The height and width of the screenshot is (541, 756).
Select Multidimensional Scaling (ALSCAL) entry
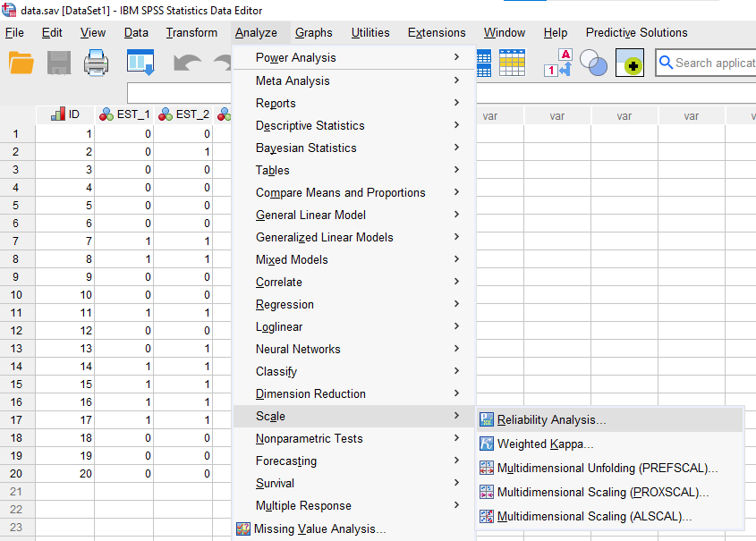(610, 516)
